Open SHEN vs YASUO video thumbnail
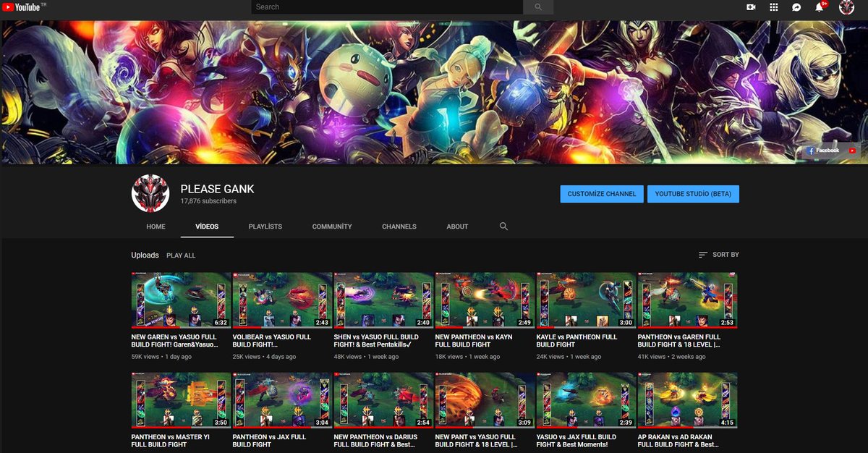The image size is (868, 453). (x=383, y=300)
